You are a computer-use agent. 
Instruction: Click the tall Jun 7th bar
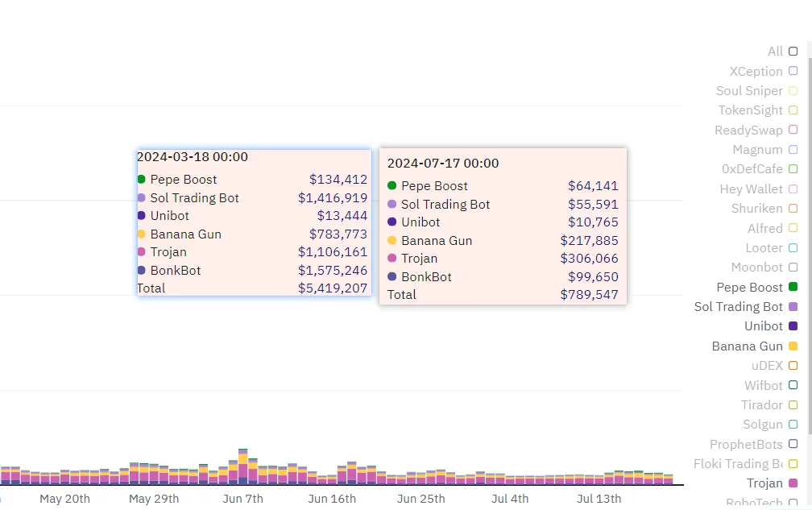[x=243, y=466]
